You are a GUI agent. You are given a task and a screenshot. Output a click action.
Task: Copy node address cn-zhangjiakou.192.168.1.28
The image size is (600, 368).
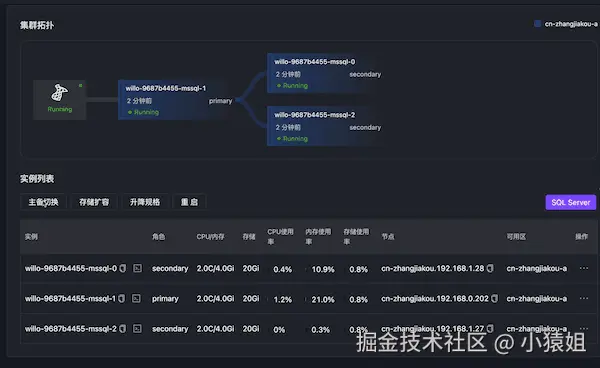(490, 269)
